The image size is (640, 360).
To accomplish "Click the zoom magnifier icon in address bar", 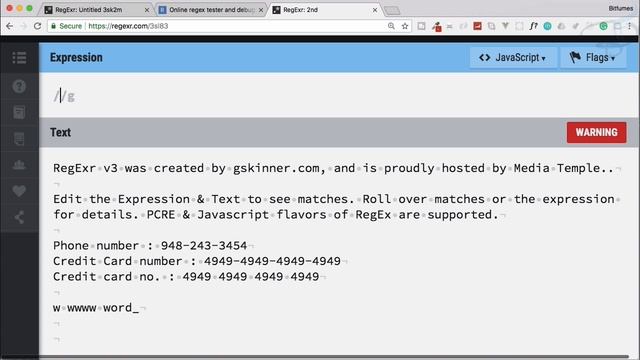I will 391,26.
